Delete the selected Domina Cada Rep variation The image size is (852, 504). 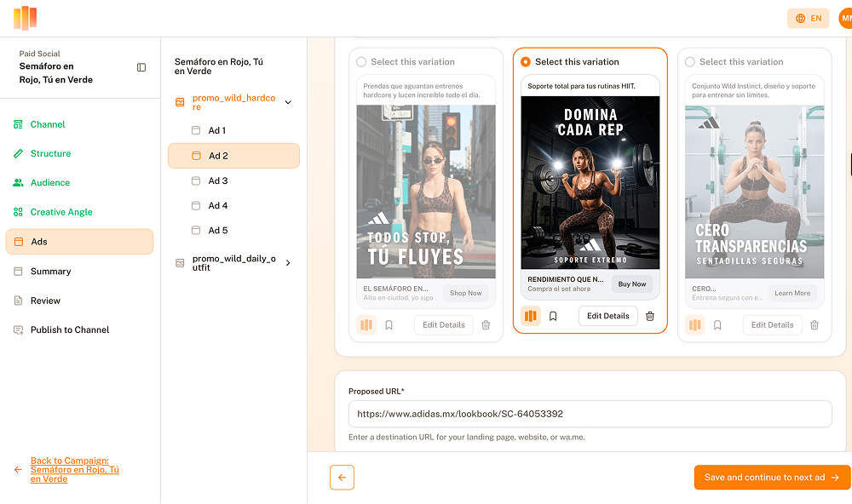click(x=650, y=316)
